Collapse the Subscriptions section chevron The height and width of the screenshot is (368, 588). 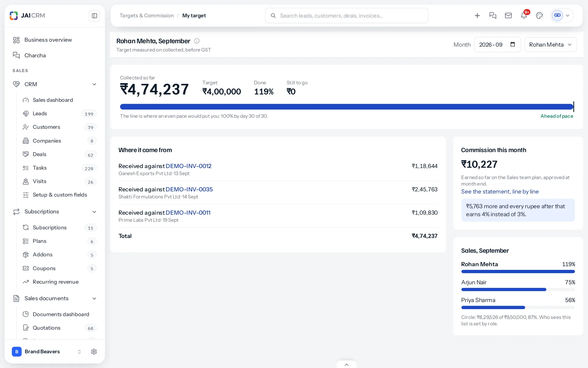pos(94,212)
